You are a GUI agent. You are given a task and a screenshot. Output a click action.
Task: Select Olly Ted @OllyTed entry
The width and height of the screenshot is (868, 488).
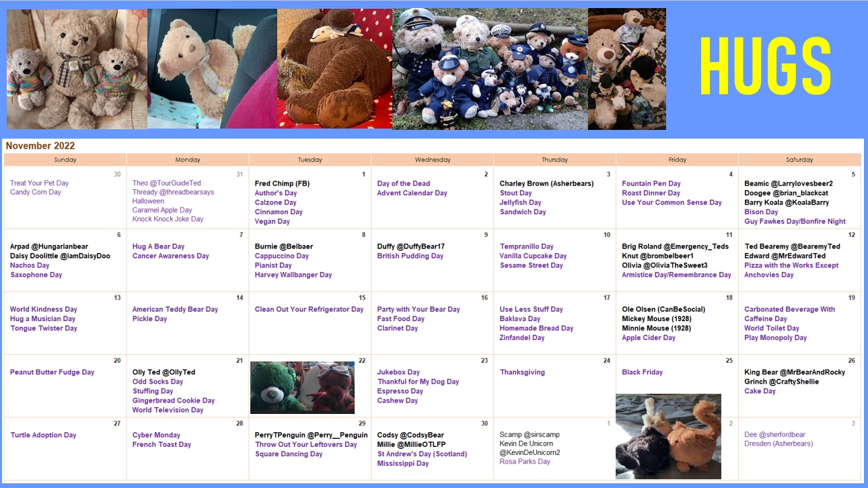coord(164,372)
